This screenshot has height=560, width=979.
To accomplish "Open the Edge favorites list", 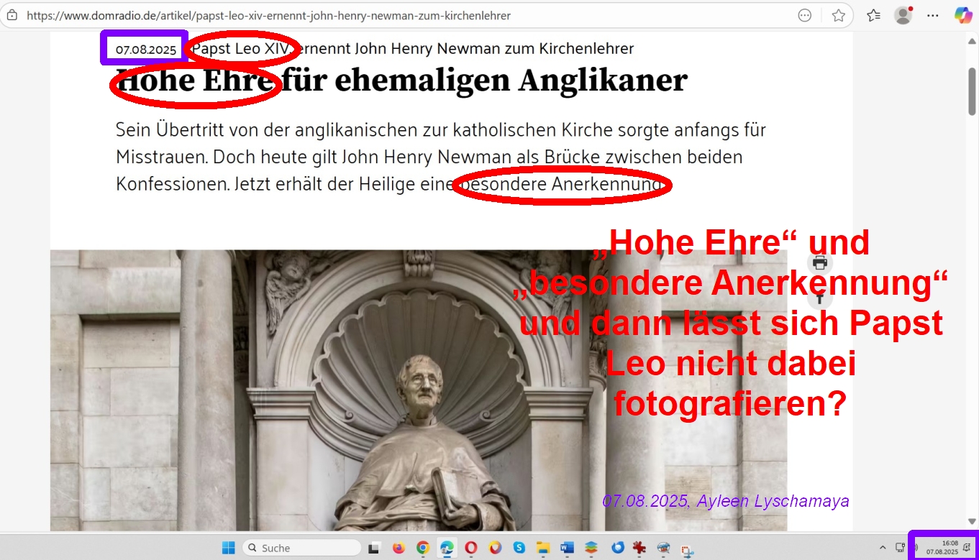I will point(873,15).
